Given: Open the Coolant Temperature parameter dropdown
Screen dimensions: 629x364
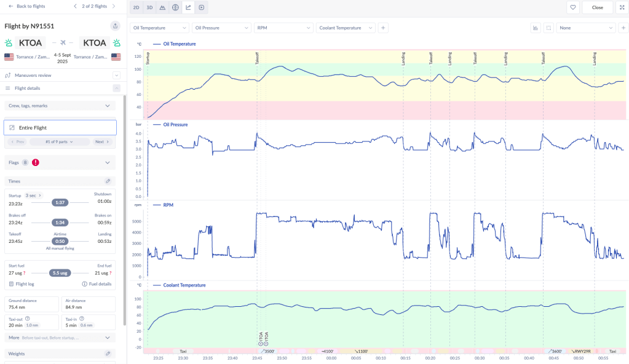Looking at the screenshot, I should (x=345, y=28).
